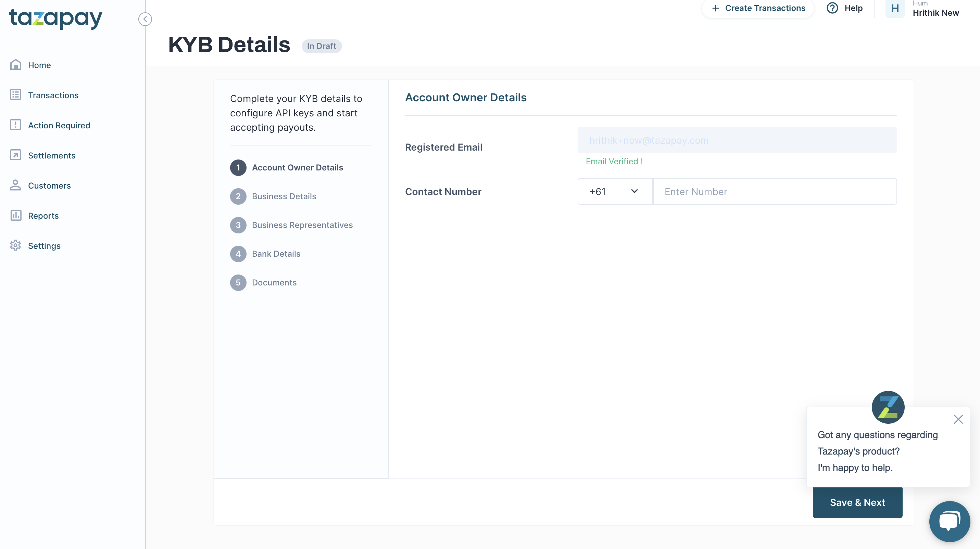The width and height of the screenshot is (980, 549).
Task: Open Settlements using its arrow icon
Action: pos(16,155)
